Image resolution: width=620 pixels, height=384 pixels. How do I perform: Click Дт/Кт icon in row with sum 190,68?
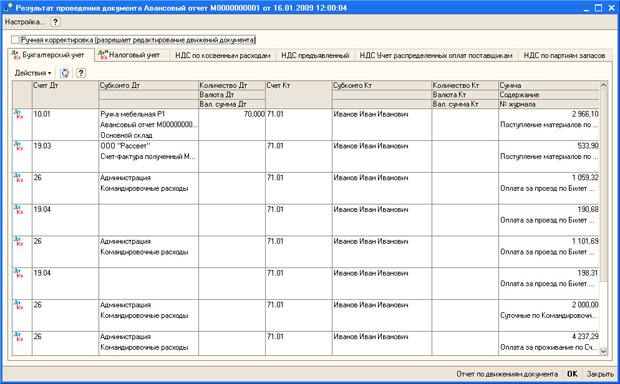click(x=18, y=210)
